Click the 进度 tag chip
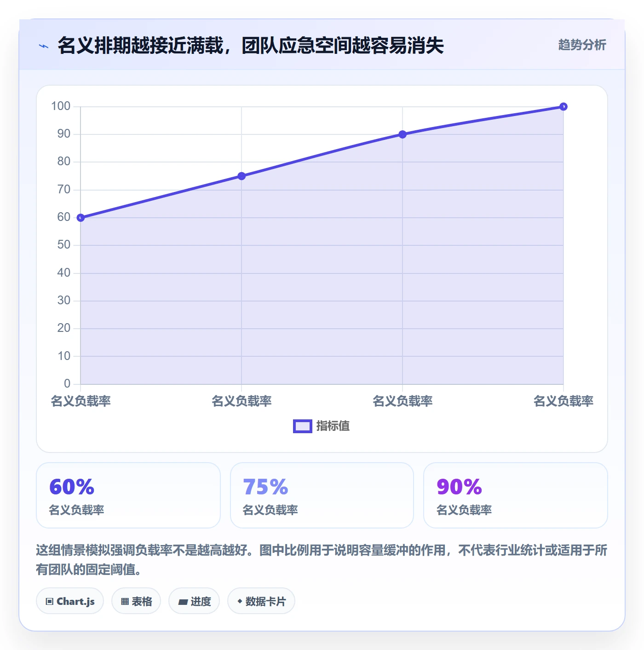Image resolution: width=644 pixels, height=650 pixels. (194, 601)
